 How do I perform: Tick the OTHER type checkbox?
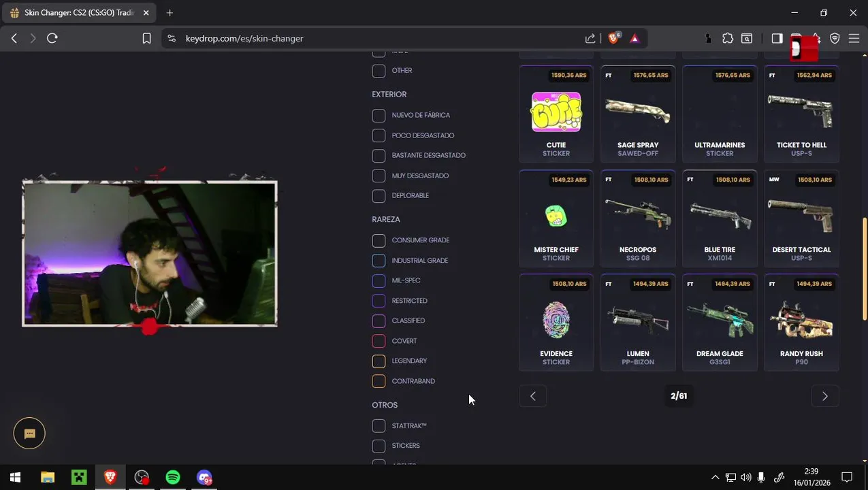click(379, 71)
